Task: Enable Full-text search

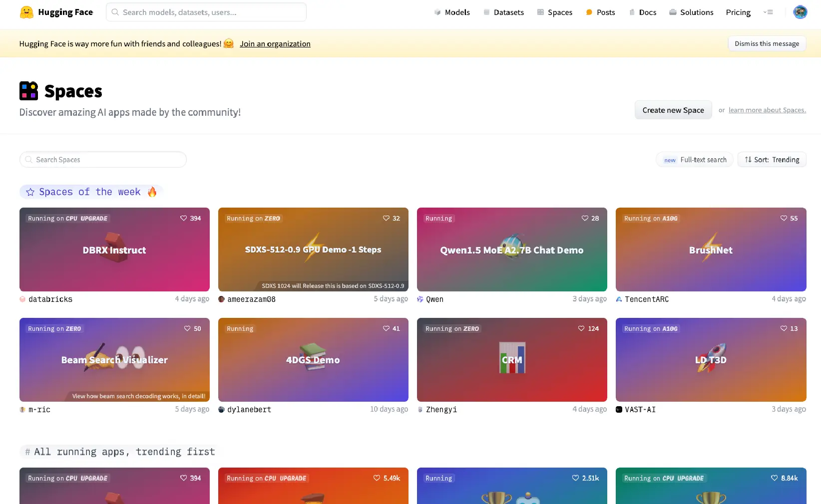Action: (694, 160)
